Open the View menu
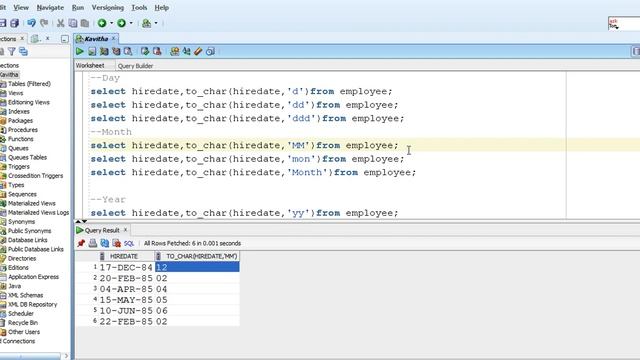The width and height of the screenshot is (640, 360). click(21, 7)
